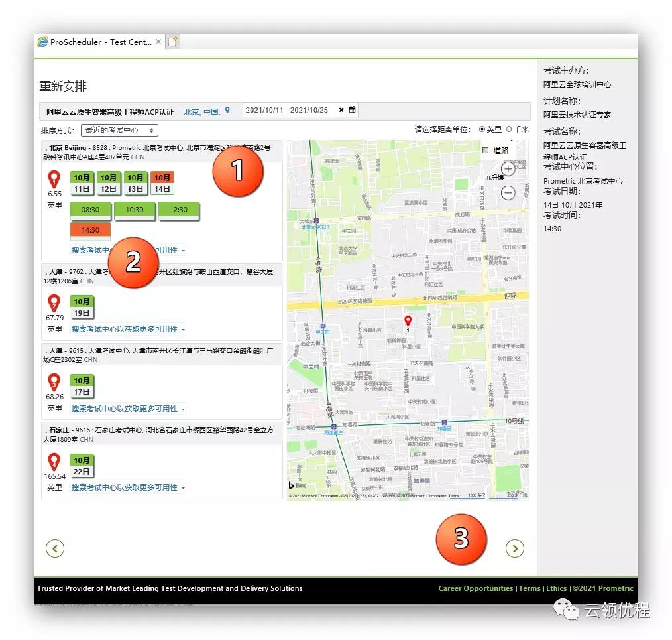Select the 千米 distance unit radio button

pyautogui.click(x=509, y=129)
